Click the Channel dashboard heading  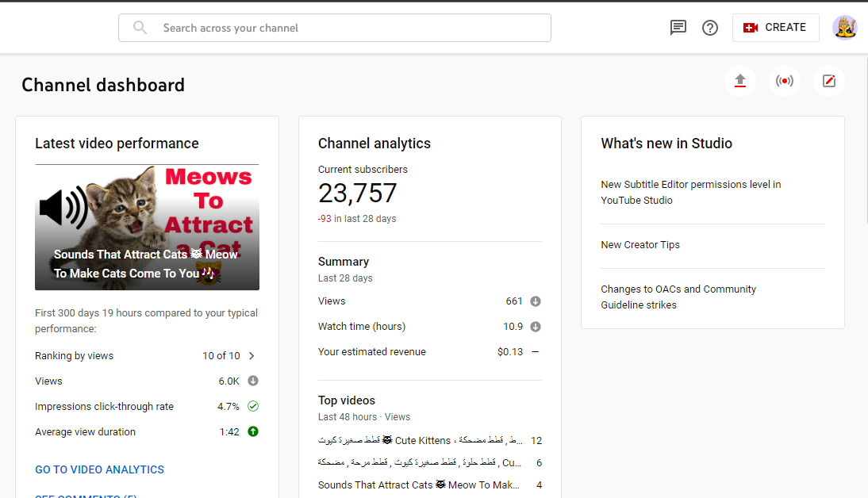coord(103,85)
